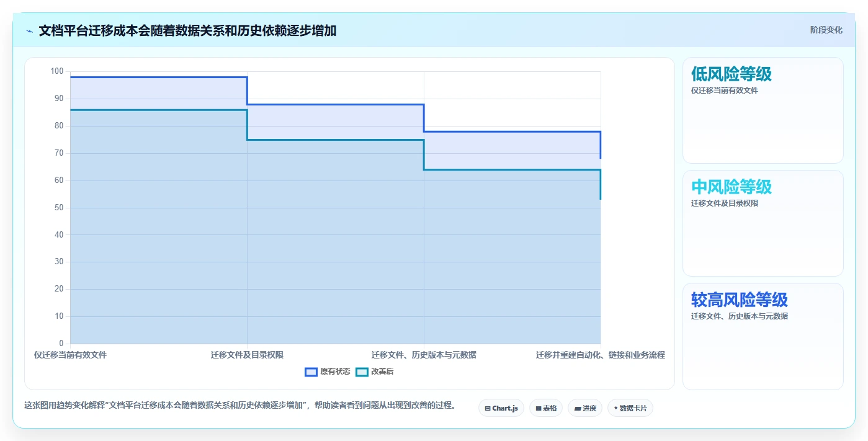Click the x-axis label 迁移文件、历史版本与元数据

(424, 355)
